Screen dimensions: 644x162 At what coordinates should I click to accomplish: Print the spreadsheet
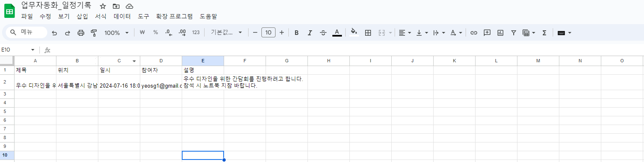click(81, 32)
